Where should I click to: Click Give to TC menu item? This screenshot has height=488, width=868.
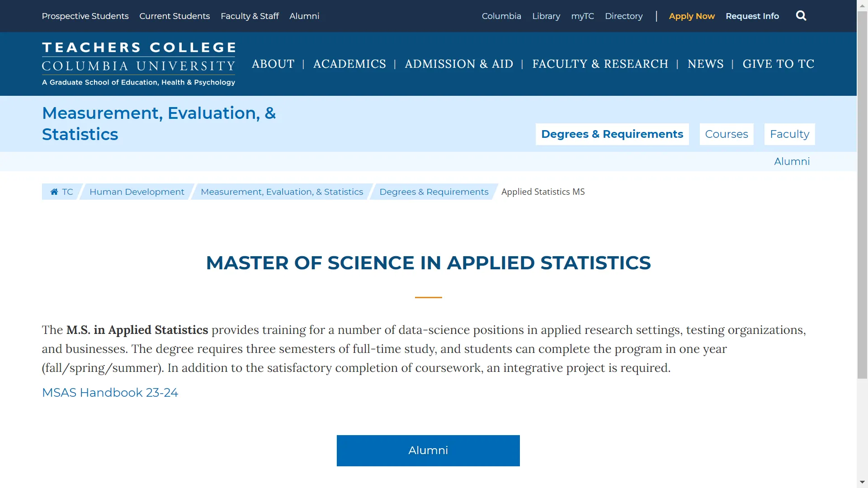(x=778, y=64)
